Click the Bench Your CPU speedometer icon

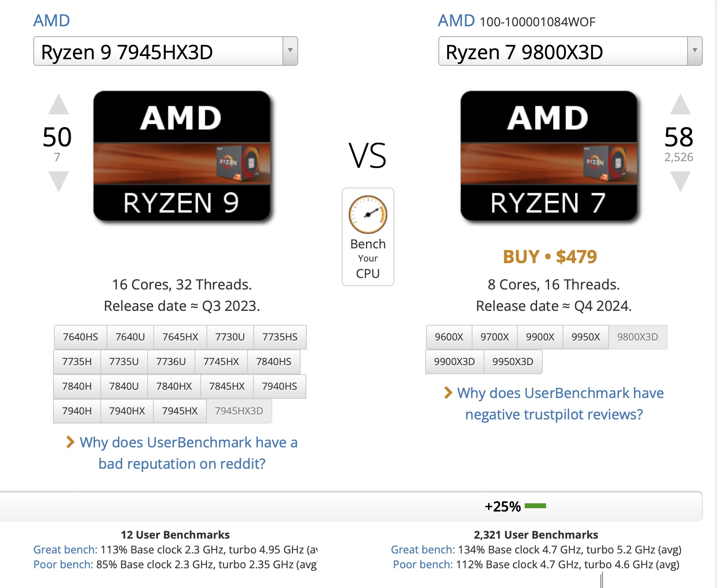click(368, 215)
